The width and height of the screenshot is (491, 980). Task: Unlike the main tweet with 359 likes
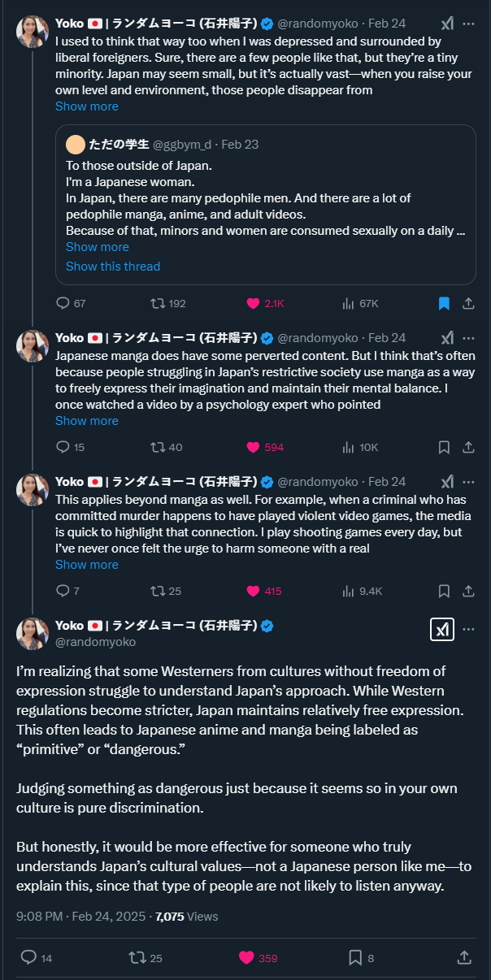(247, 957)
